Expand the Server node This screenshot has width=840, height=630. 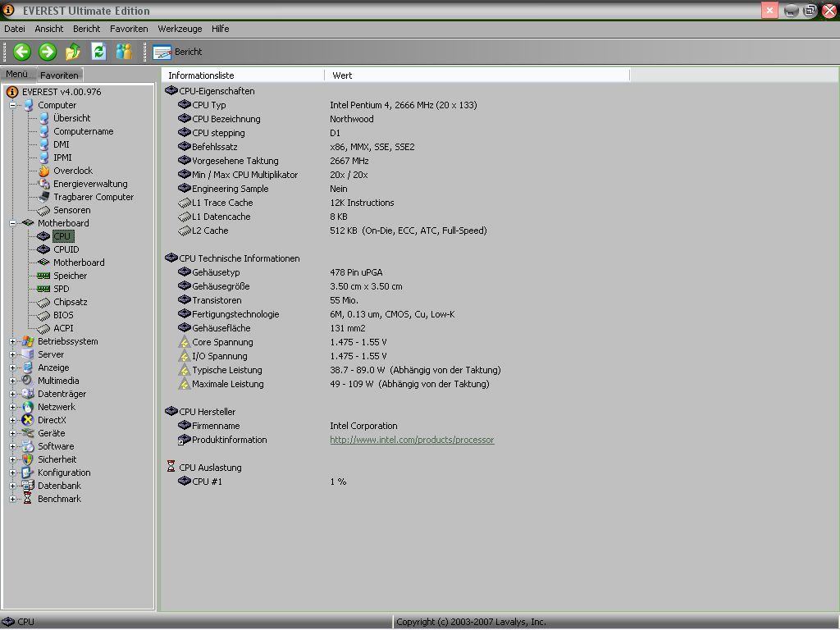(x=12, y=354)
